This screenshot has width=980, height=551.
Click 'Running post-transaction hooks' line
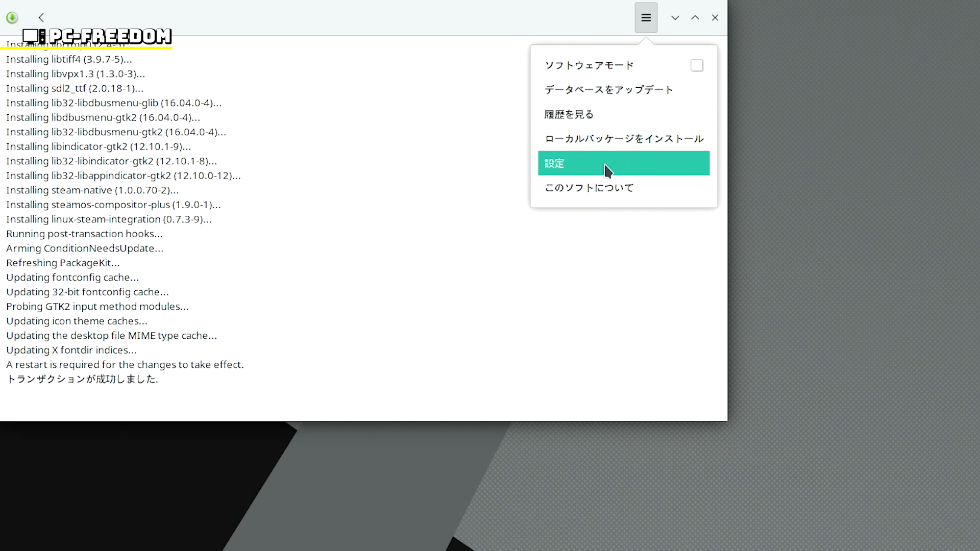(x=84, y=234)
